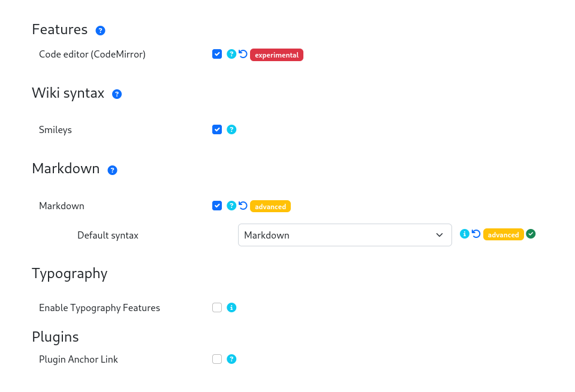
Task: Open the Default syntax dropdown
Action: 345,235
